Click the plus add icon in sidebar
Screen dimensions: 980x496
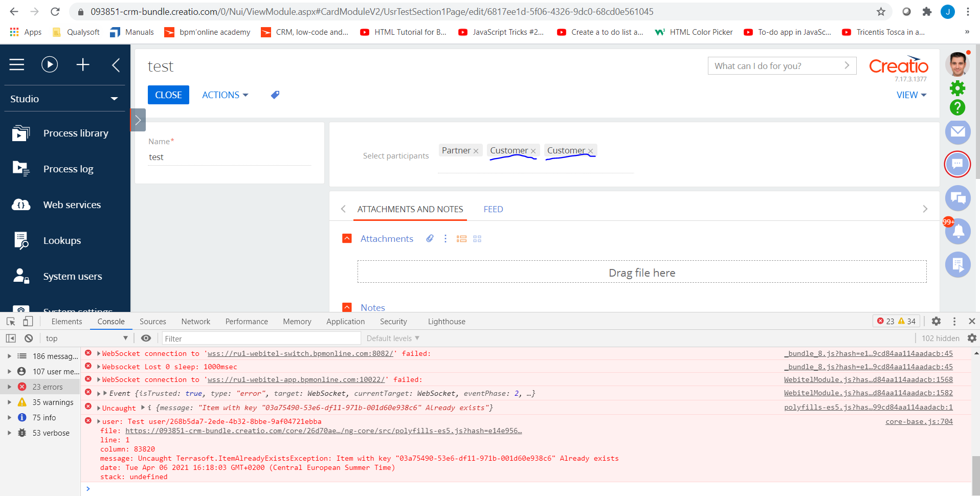pyautogui.click(x=83, y=64)
